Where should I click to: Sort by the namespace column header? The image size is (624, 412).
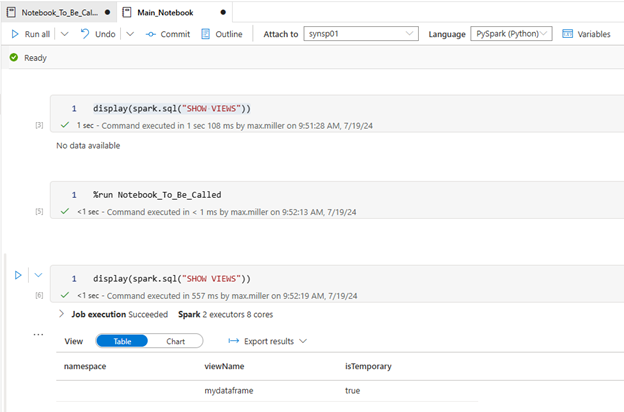click(85, 366)
